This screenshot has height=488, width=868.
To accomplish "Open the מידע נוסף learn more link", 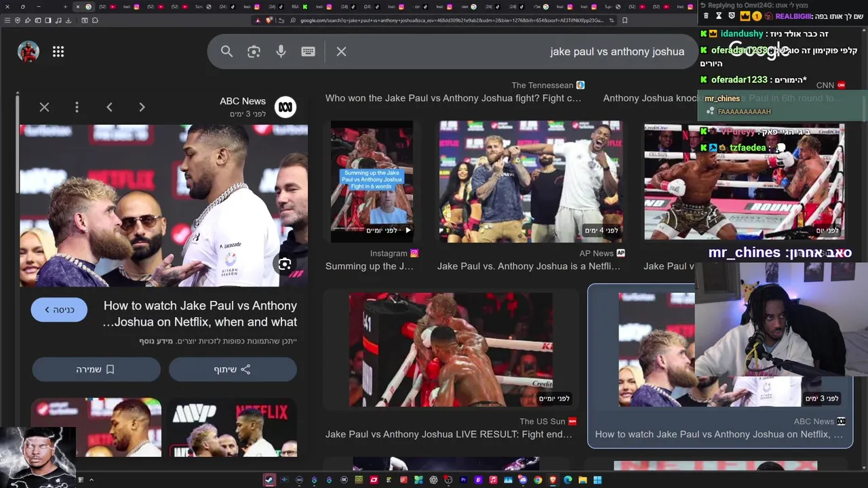I will coord(156,341).
